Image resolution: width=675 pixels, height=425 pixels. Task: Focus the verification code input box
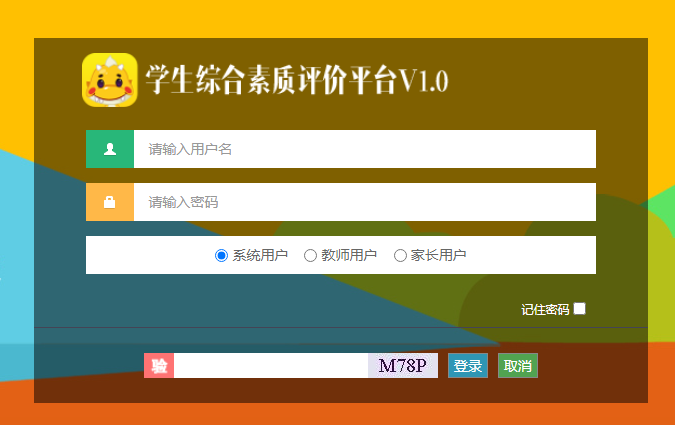[271, 366]
